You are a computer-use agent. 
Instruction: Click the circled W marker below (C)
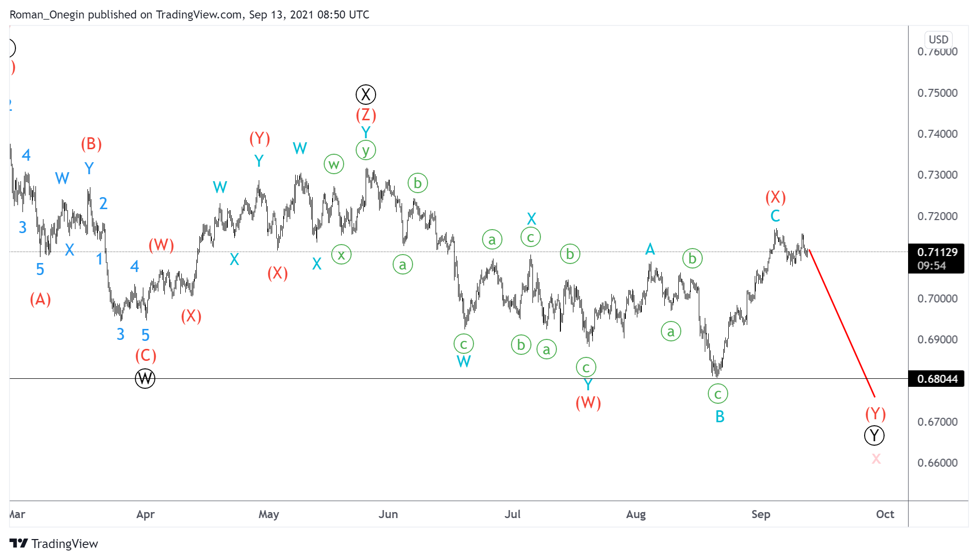[145, 378]
